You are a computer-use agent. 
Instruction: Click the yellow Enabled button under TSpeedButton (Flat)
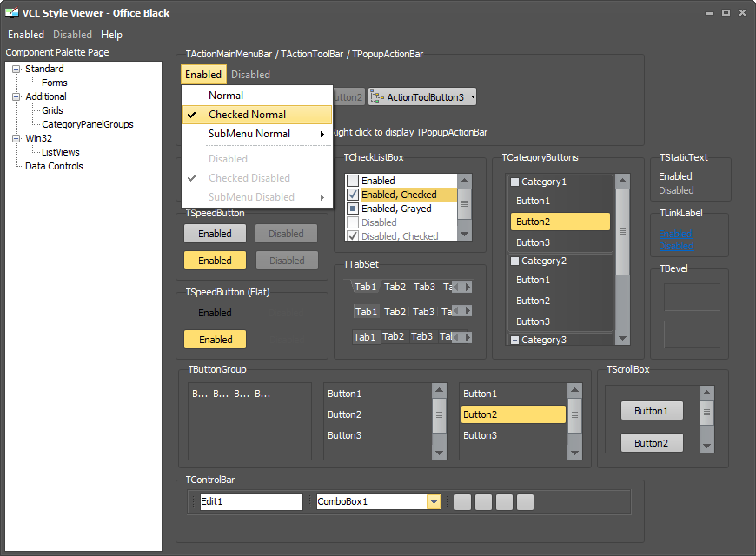coord(215,340)
